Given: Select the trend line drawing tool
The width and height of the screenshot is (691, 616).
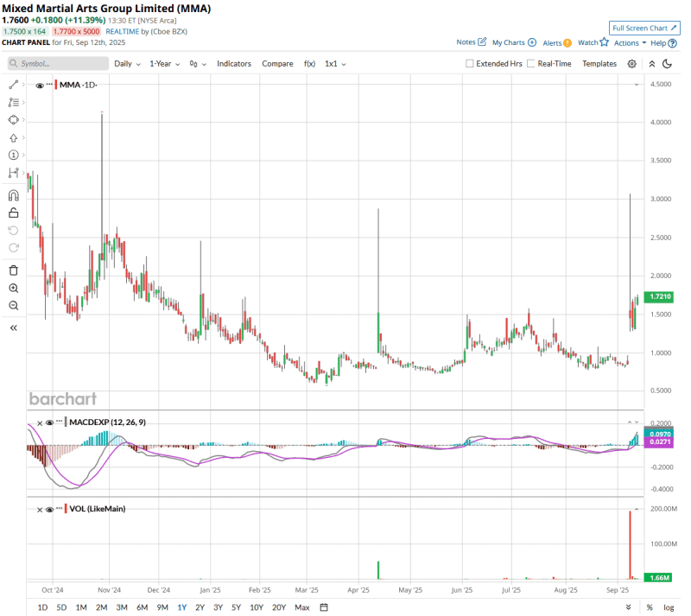Looking at the screenshot, I should [13, 85].
